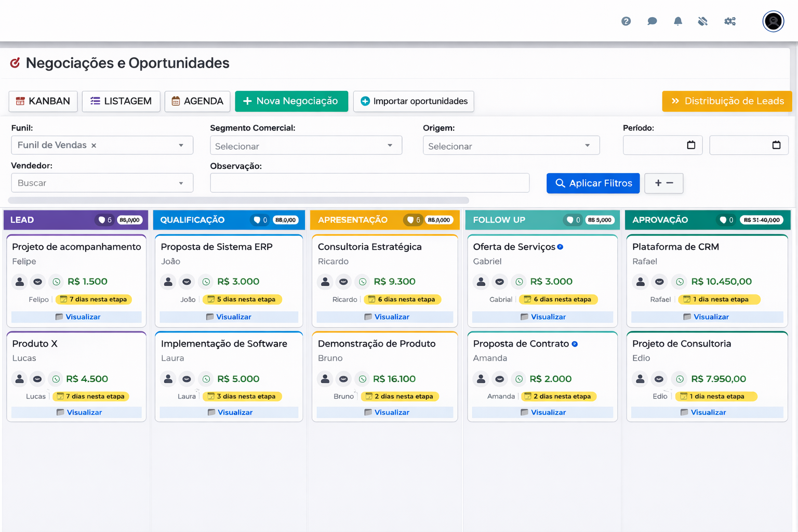The width and height of the screenshot is (798, 532).
Task: Open the help icon in the top bar
Action: (x=626, y=21)
